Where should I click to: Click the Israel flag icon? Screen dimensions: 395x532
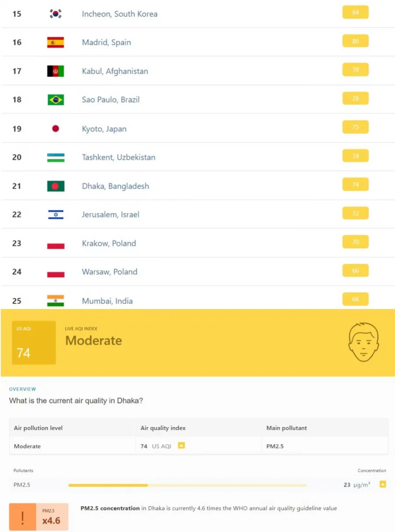click(56, 215)
